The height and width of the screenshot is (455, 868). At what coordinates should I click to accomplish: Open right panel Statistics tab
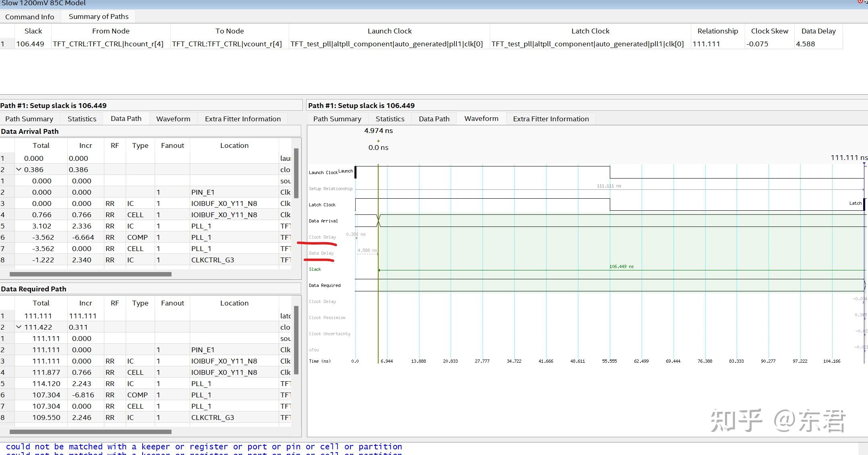[x=389, y=119]
